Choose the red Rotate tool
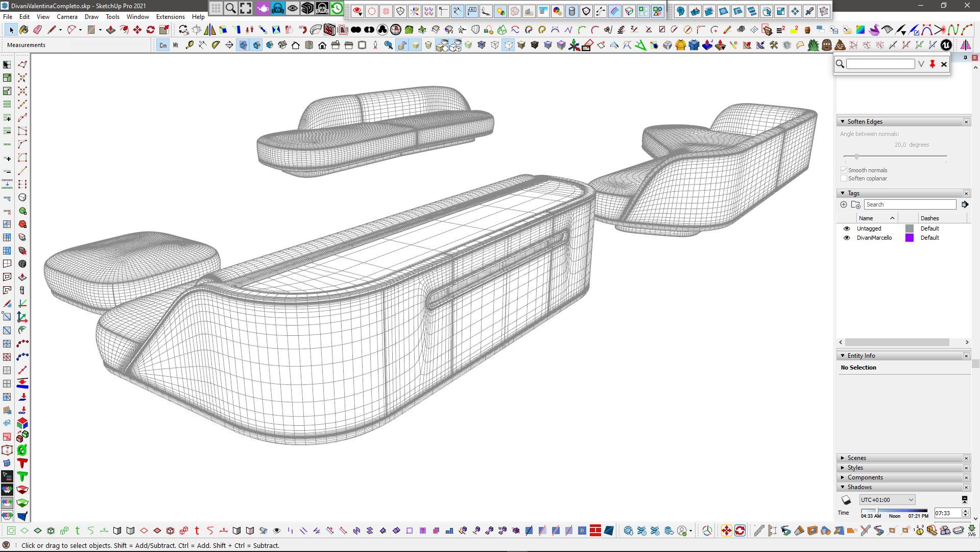This screenshot has height=552, width=980. (x=150, y=30)
